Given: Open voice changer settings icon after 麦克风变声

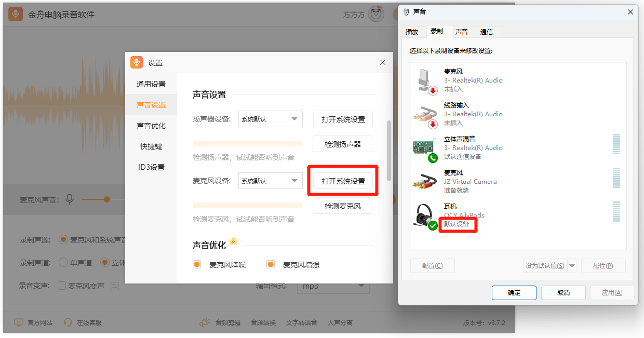Looking at the screenshot, I should coord(115,286).
